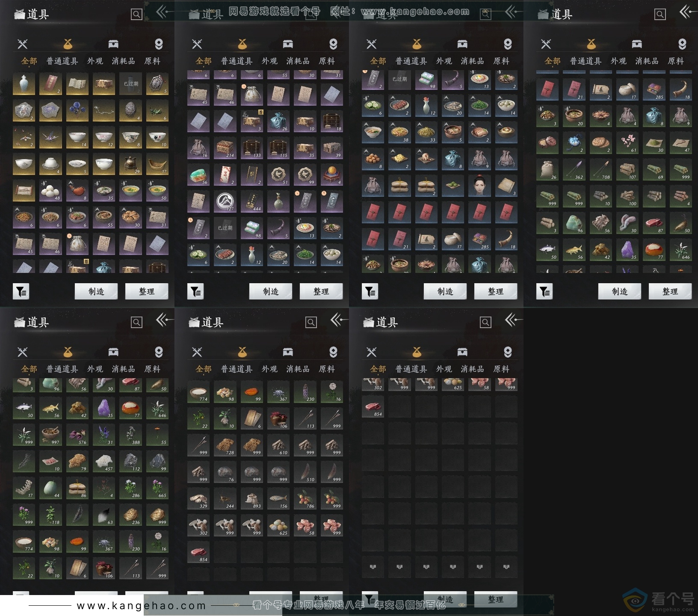Select chest category icon in bottom-middle panel
This screenshot has width=698, height=616.
[x=288, y=352]
